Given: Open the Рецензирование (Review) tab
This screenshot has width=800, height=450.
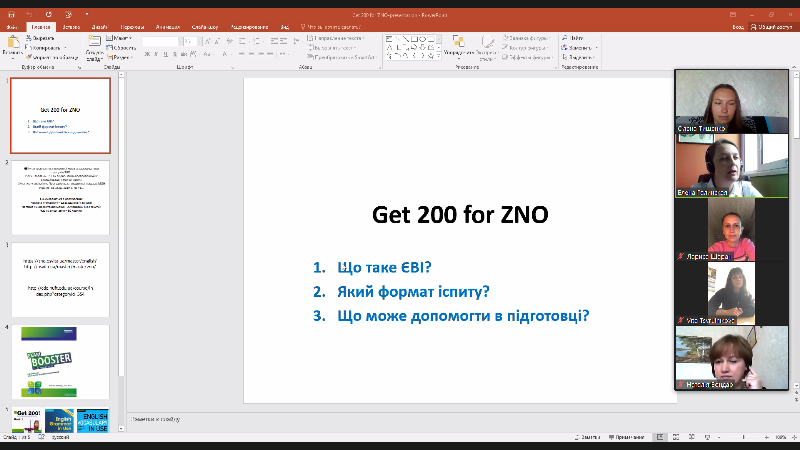Looking at the screenshot, I should (249, 27).
